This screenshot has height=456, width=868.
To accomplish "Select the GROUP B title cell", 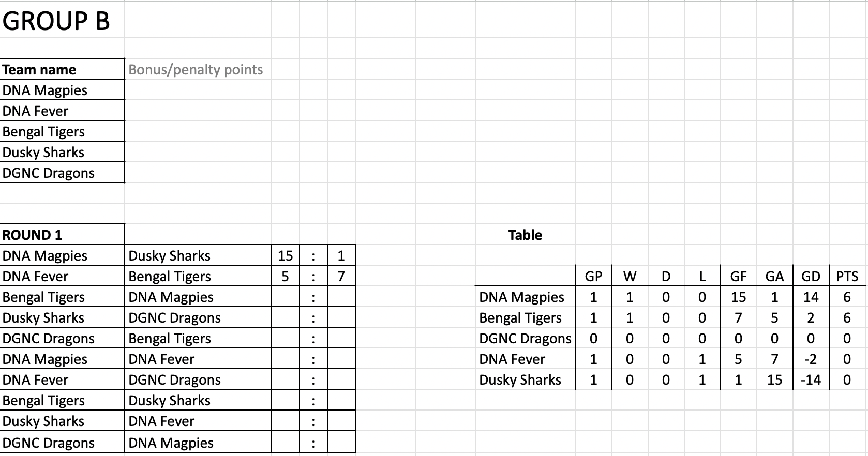I will [x=56, y=21].
